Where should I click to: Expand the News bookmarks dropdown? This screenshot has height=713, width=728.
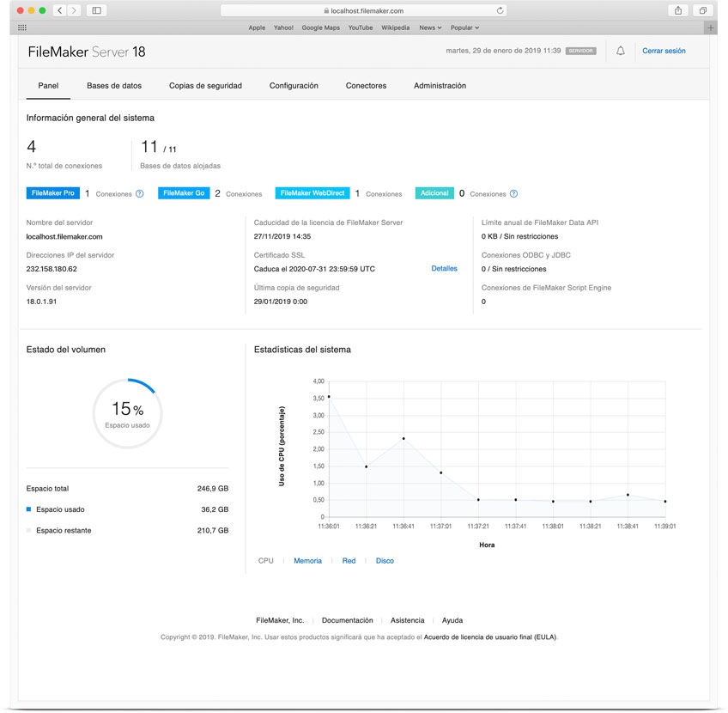[x=430, y=27]
